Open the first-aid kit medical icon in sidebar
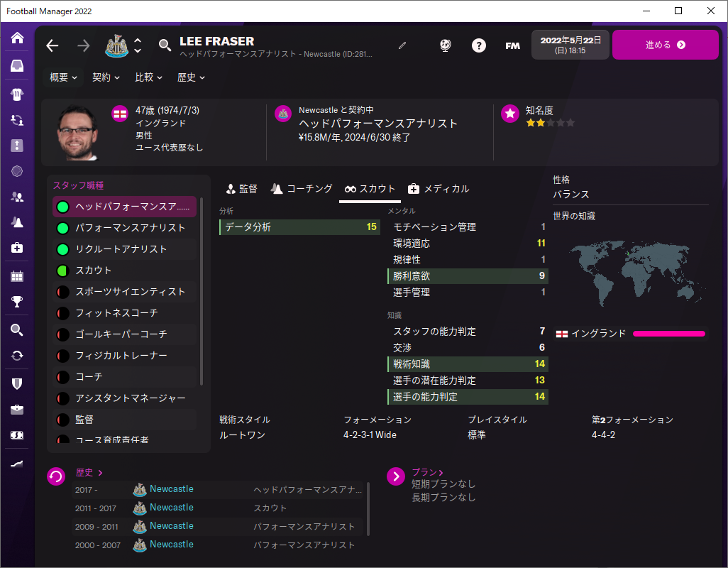The image size is (728, 568). [17, 248]
